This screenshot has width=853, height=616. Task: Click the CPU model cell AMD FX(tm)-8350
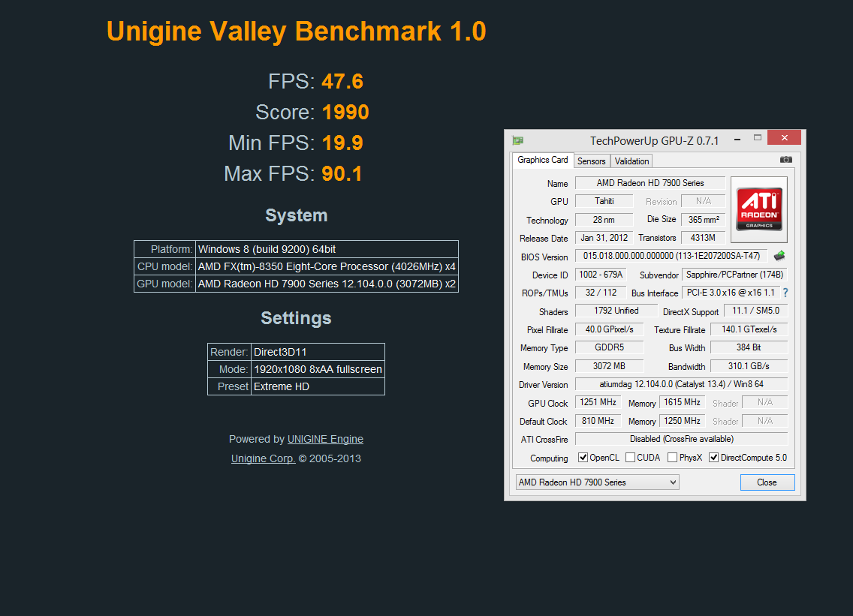click(327, 266)
